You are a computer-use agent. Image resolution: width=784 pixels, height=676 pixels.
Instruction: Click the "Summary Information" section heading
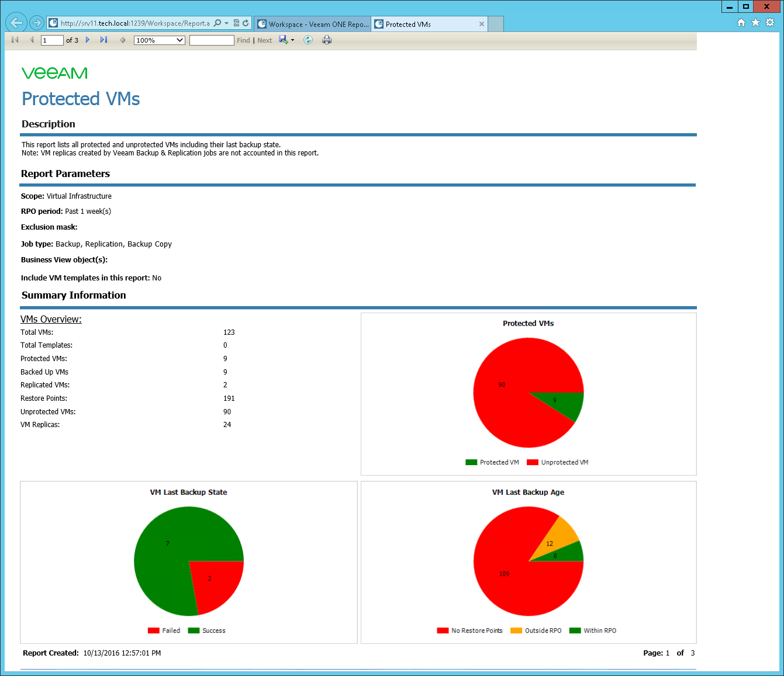pyautogui.click(x=74, y=295)
